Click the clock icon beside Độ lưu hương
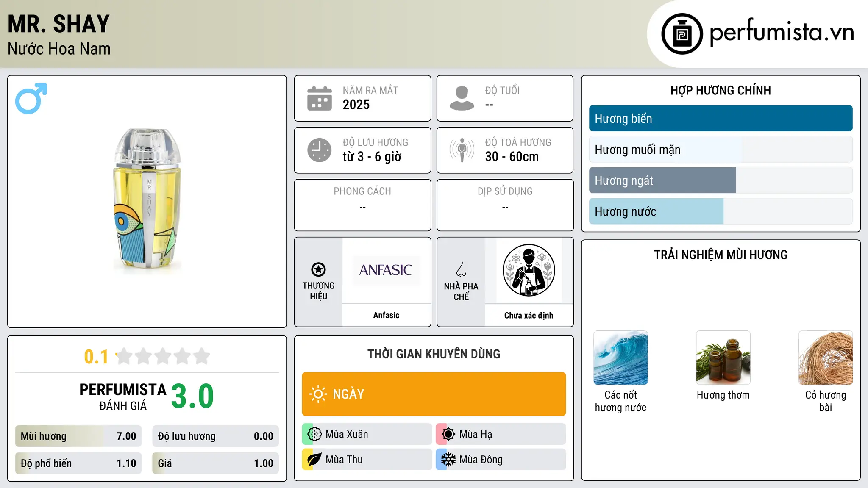 (320, 150)
